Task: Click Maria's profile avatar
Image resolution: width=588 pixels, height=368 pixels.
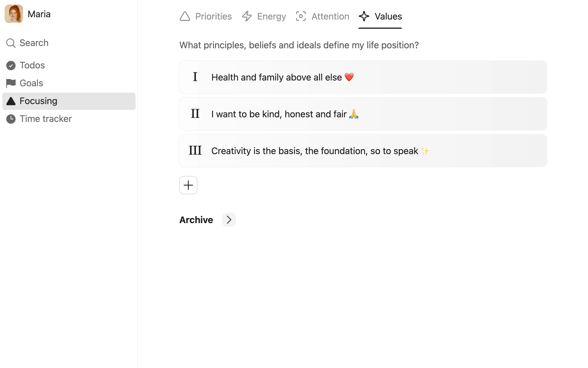Action: 14,14
